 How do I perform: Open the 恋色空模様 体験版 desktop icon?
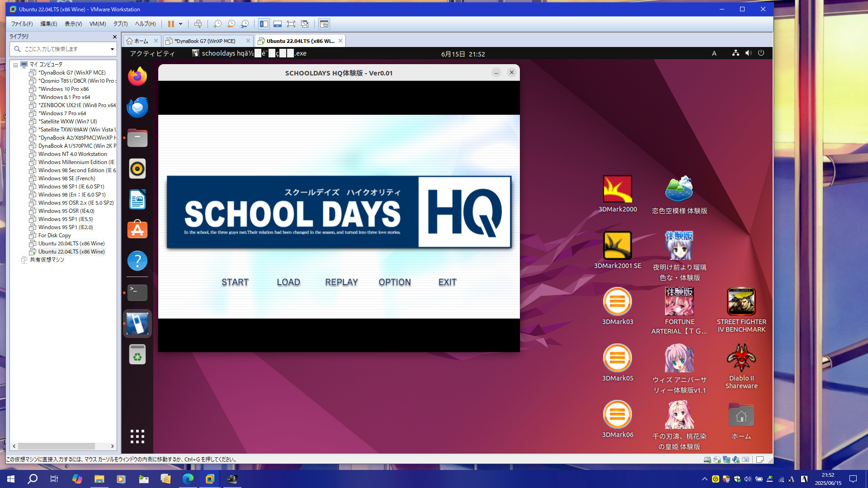[x=679, y=194]
